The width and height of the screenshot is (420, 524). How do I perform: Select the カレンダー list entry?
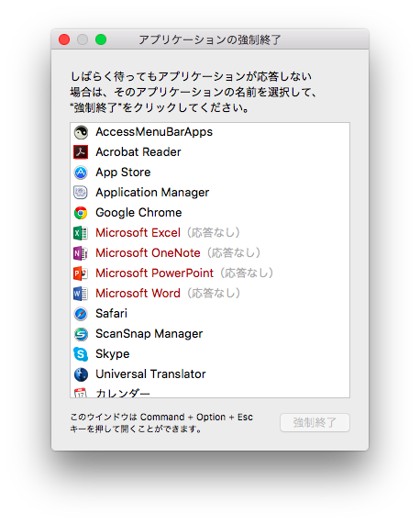pyautogui.click(x=210, y=393)
